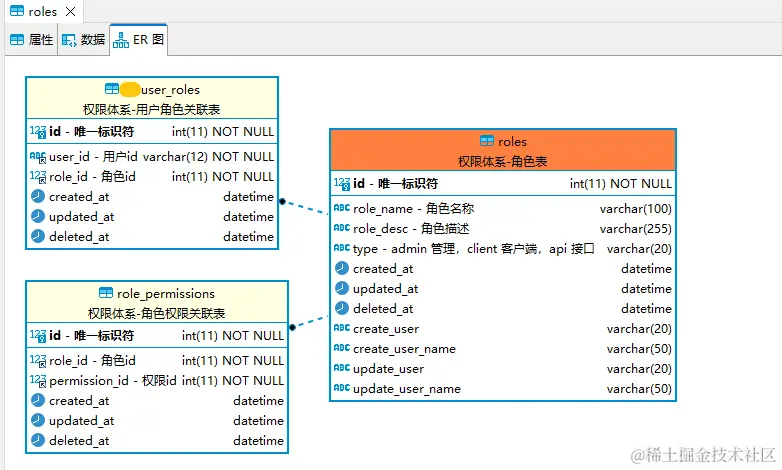Click the role_permissions table header icon
Screen dimensions: 782x470
point(106,293)
